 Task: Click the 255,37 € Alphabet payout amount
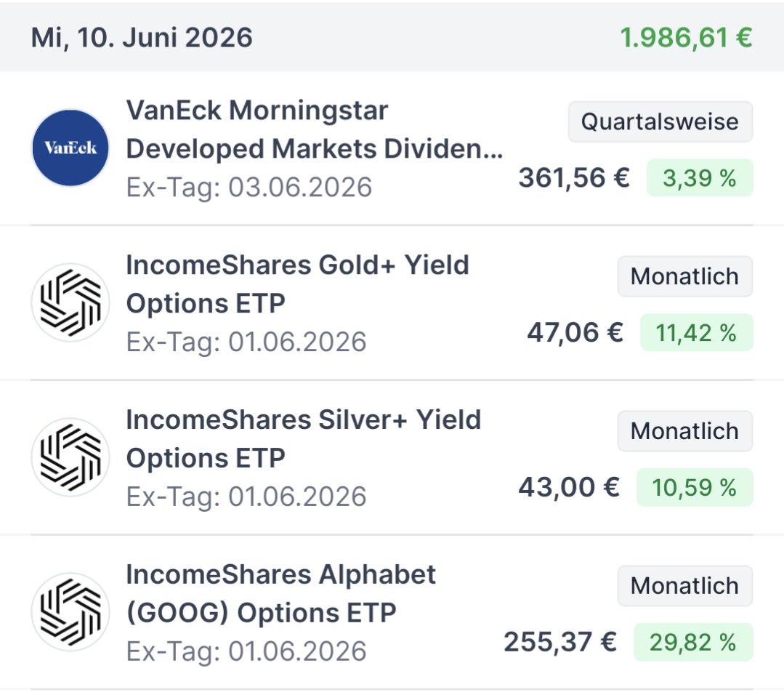560,641
